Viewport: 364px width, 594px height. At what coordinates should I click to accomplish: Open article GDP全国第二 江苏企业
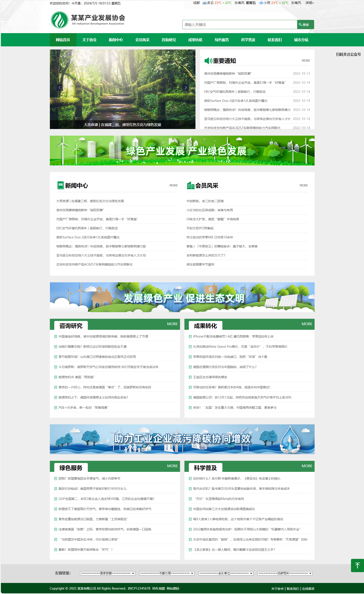point(106,499)
